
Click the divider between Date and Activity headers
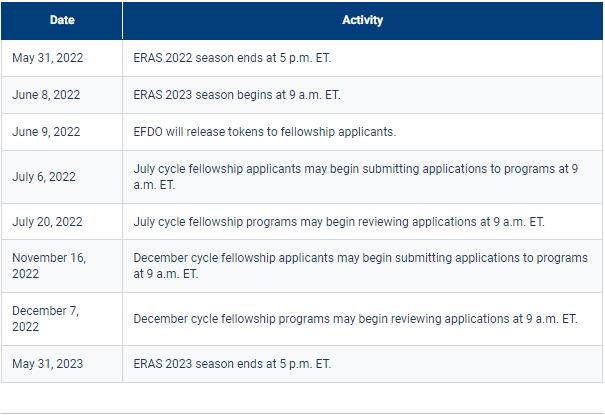coord(122,20)
